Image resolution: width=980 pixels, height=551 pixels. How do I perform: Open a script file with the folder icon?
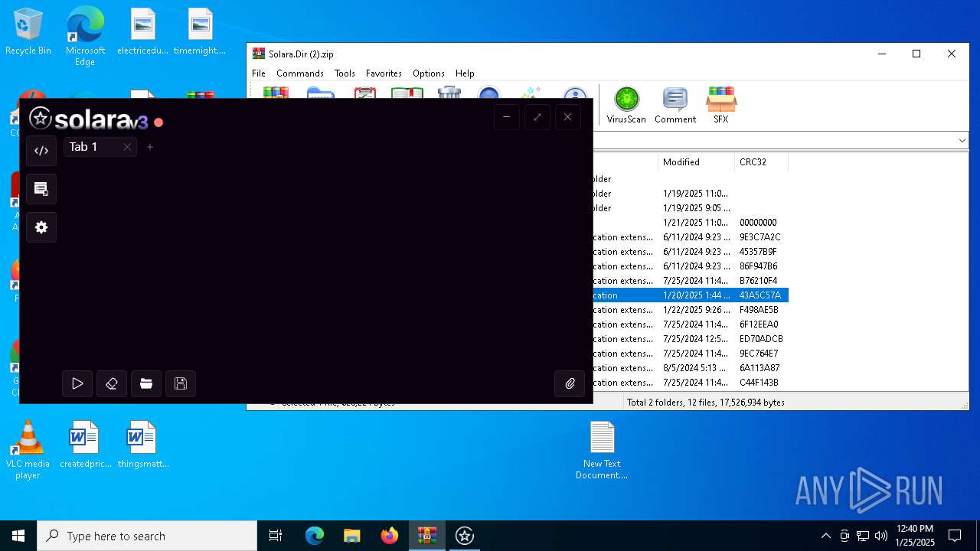point(146,383)
